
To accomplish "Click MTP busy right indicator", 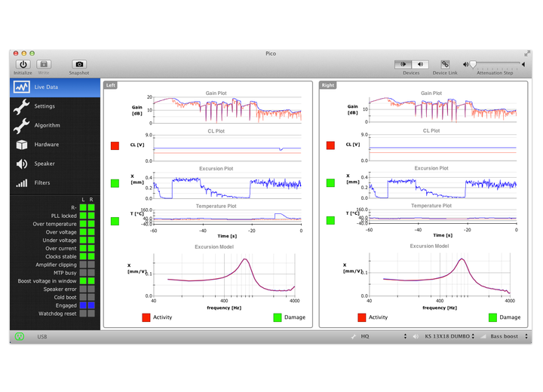I will point(91,273).
